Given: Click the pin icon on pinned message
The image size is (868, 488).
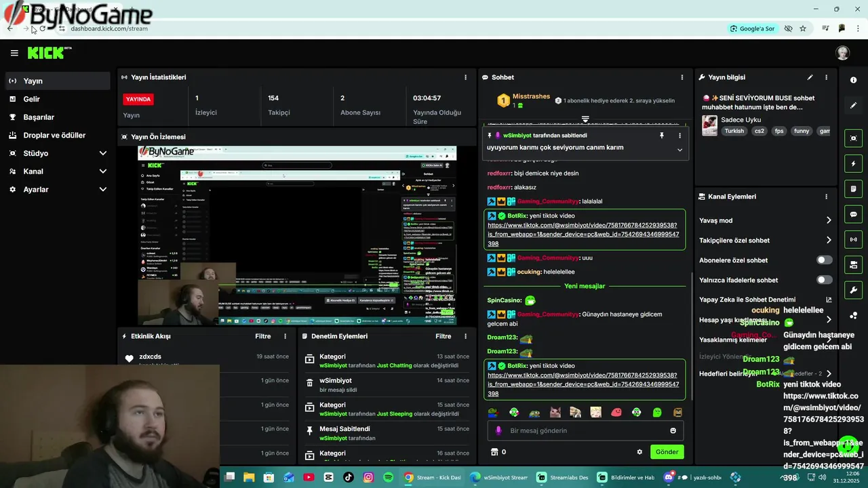Looking at the screenshot, I should 662,136.
